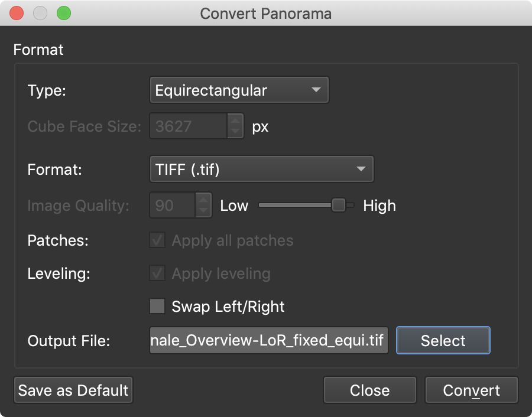The height and width of the screenshot is (417, 532).
Task: Click the Convert Panorama title bar text
Action: pyautogui.click(x=265, y=12)
